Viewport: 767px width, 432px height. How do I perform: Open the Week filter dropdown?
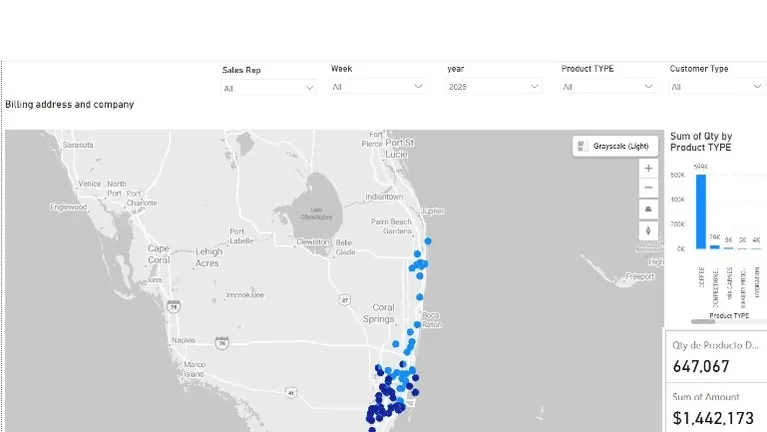[x=377, y=87]
